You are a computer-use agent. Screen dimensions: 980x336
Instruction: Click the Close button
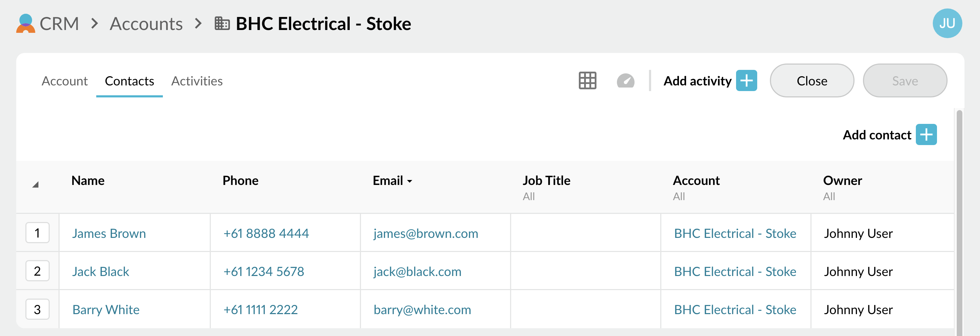tap(811, 81)
